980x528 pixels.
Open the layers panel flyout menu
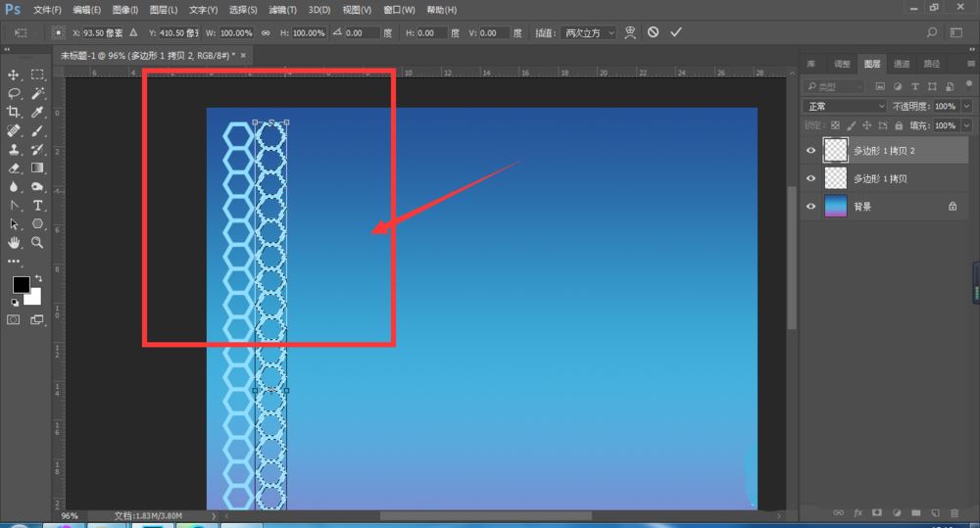pyautogui.click(x=970, y=64)
